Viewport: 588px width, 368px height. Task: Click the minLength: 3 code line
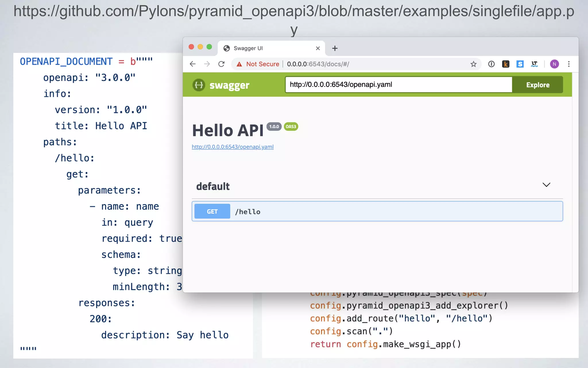tap(148, 287)
